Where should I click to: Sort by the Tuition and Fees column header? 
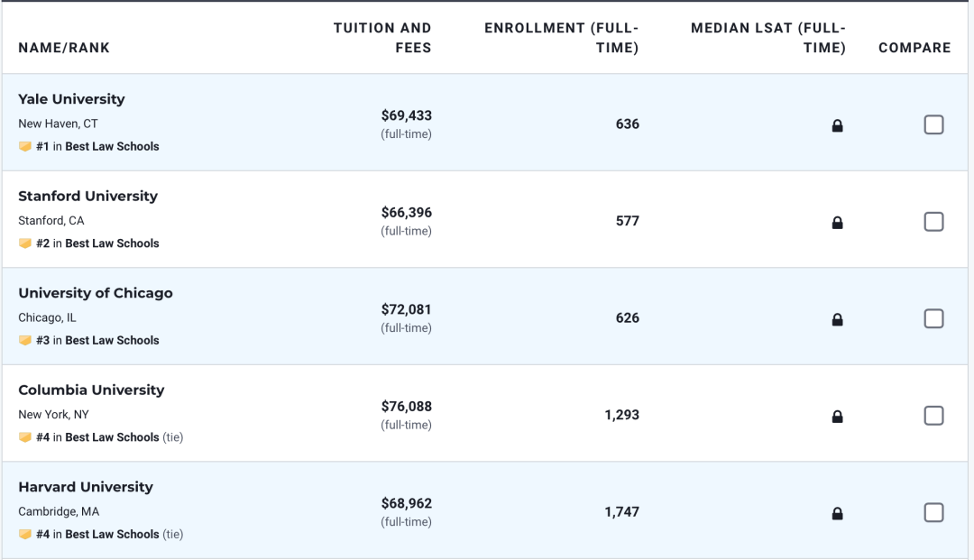tap(382, 38)
